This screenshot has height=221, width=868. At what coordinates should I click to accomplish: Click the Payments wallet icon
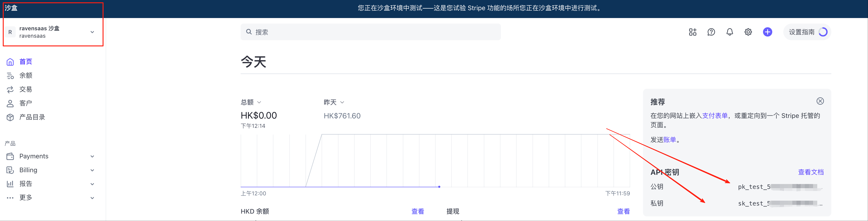tap(10, 156)
